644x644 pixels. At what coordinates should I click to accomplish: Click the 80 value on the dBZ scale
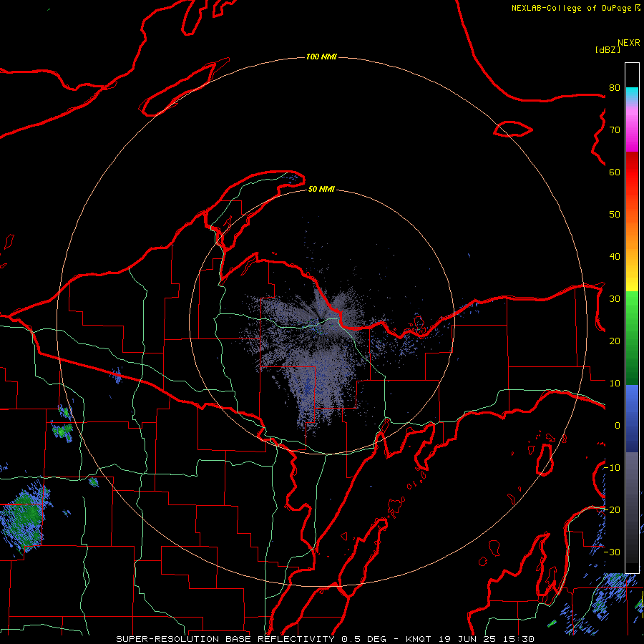pyautogui.click(x=615, y=88)
